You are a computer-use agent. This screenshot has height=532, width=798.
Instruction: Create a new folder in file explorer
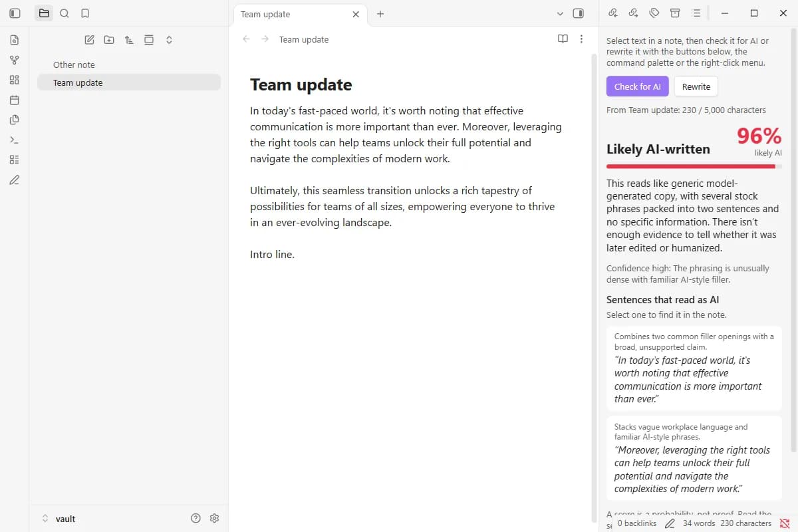109,40
